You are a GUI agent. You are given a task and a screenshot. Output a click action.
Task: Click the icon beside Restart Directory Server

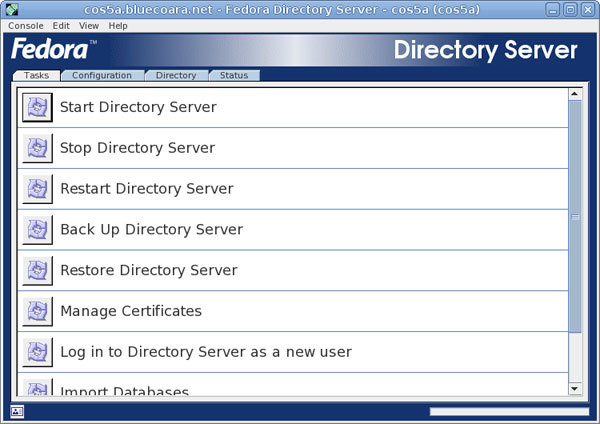(37, 189)
